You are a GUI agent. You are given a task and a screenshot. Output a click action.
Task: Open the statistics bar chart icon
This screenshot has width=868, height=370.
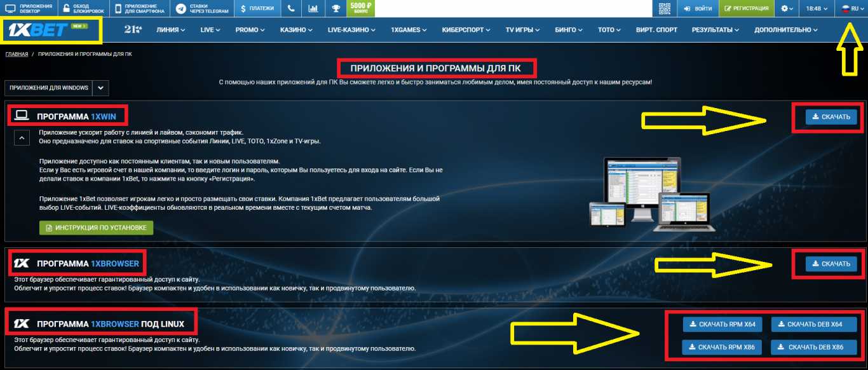point(313,8)
